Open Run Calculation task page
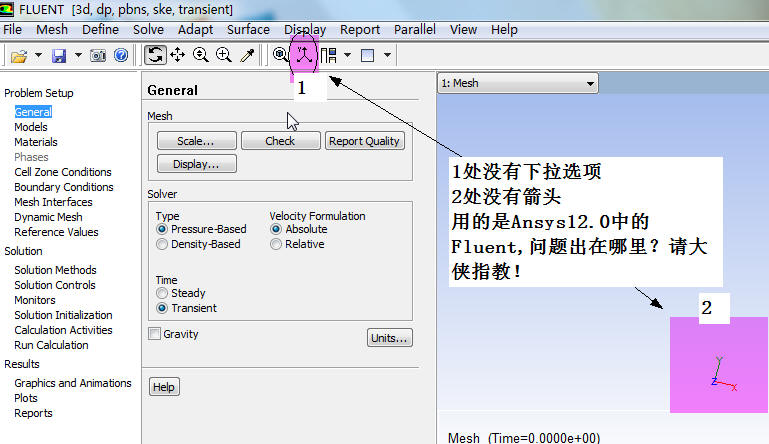The width and height of the screenshot is (769, 444). pos(51,345)
